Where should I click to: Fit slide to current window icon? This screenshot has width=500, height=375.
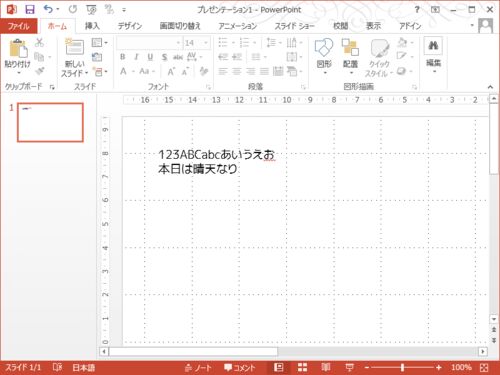click(x=484, y=368)
